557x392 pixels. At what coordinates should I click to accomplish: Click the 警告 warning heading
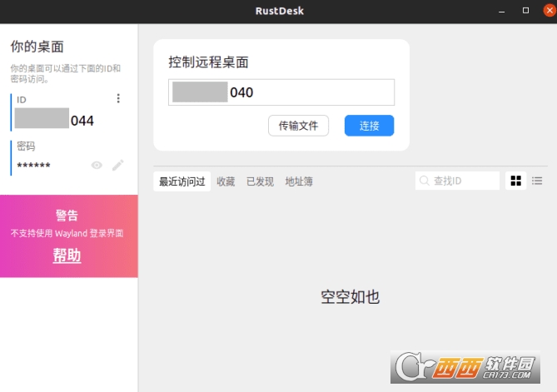tap(67, 216)
